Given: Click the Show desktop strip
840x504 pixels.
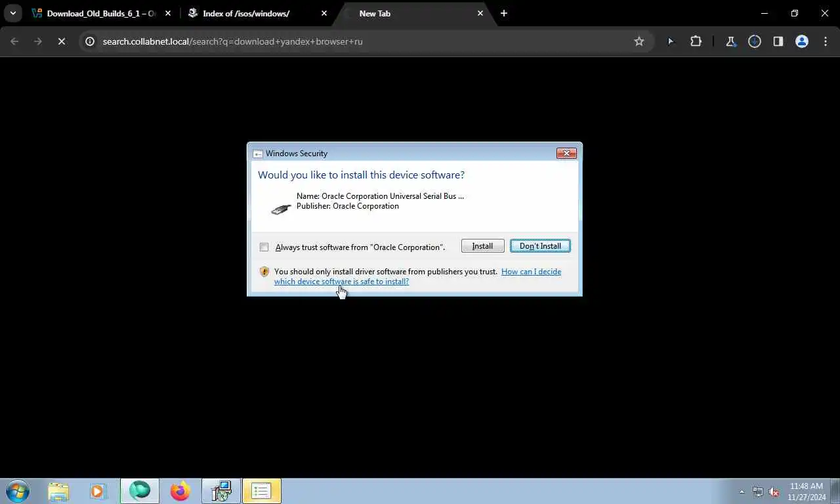Looking at the screenshot, I should tap(835, 491).
